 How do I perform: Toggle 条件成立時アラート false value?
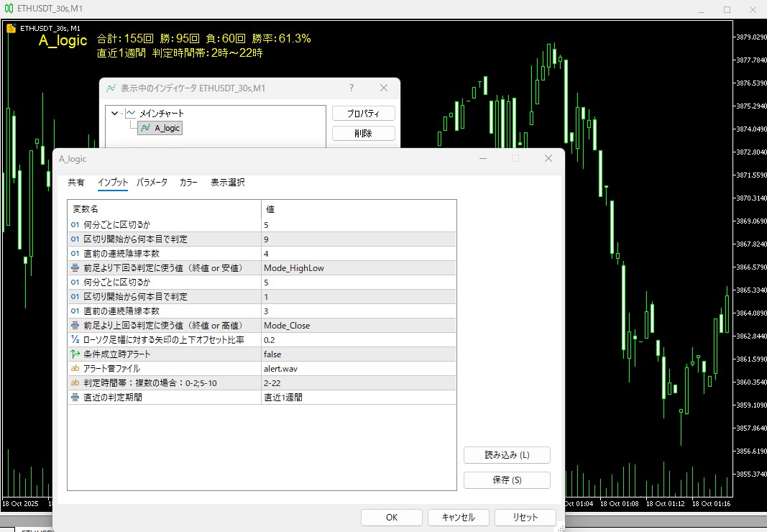(359, 354)
